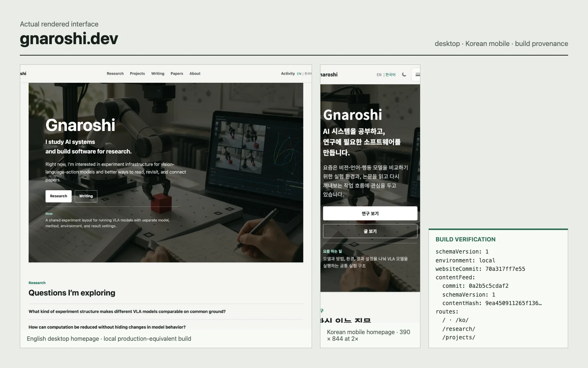Open Research in desktop navigation bar

(x=115, y=74)
